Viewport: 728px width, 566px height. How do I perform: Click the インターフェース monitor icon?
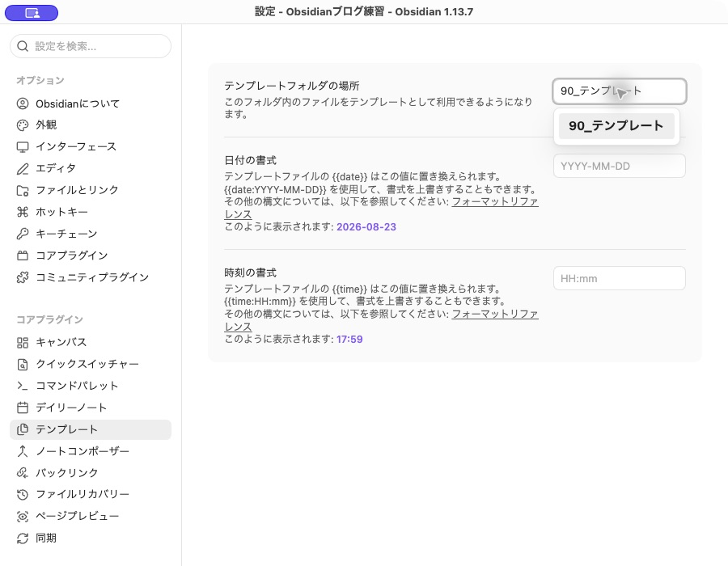pyautogui.click(x=23, y=146)
